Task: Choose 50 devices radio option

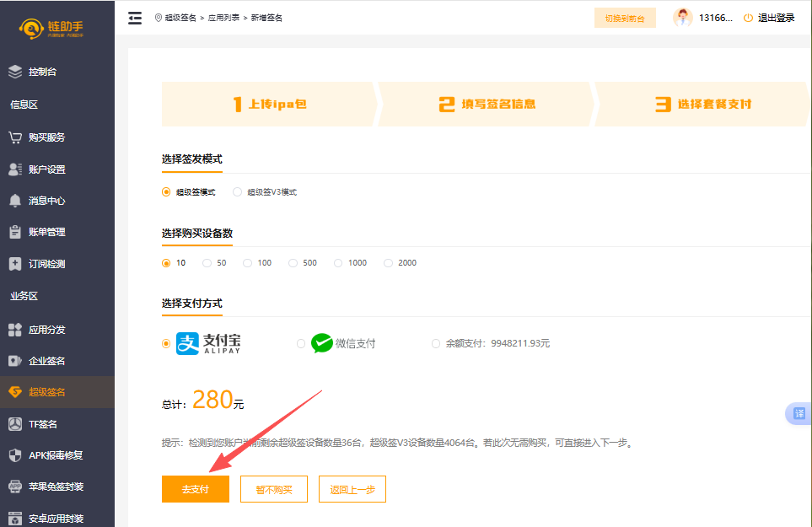Action: pos(207,263)
